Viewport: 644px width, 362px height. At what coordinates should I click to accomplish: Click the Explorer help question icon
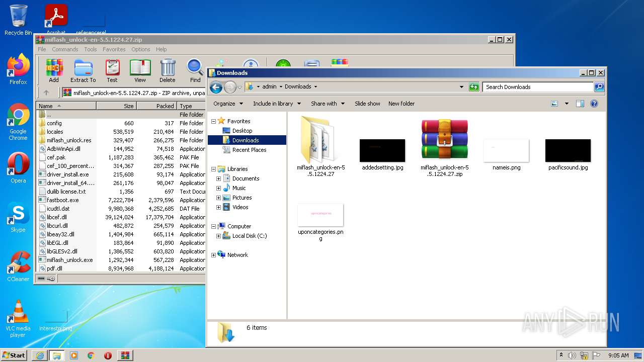tap(594, 104)
